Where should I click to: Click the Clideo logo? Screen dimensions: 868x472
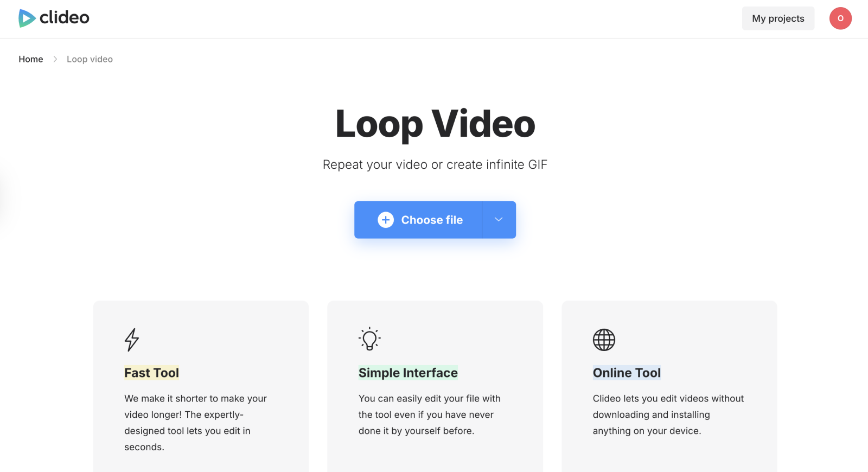click(54, 18)
